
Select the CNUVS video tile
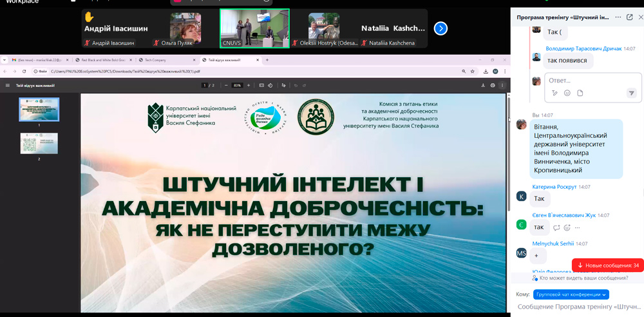pyautogui.click(x=254, y=28)
